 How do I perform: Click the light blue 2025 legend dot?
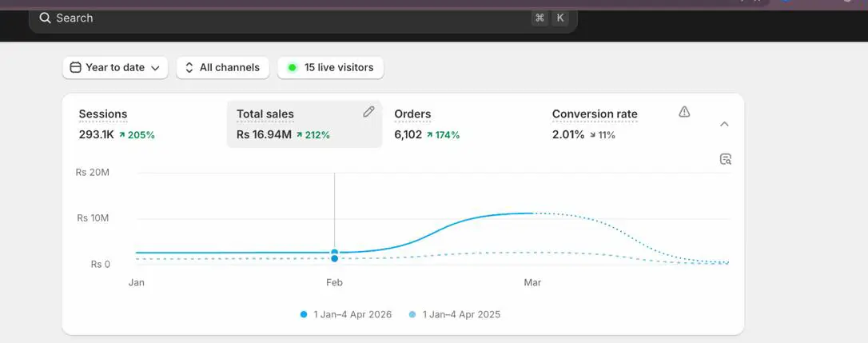pyautogui.click(x=412, y=314)
